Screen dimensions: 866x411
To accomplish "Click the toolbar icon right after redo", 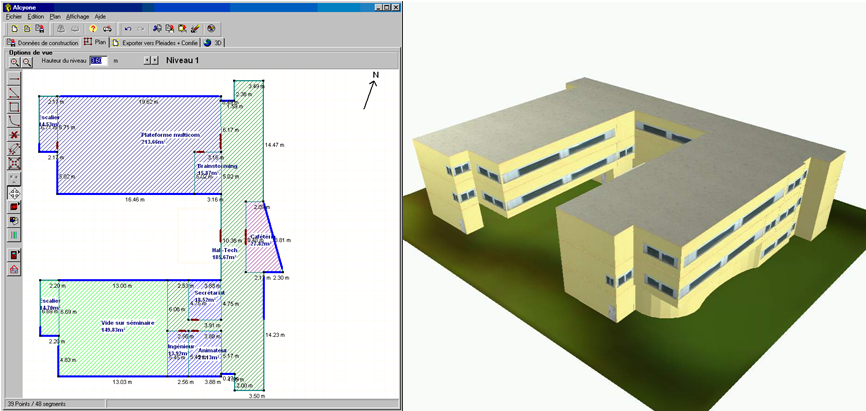I will [157, 29].
